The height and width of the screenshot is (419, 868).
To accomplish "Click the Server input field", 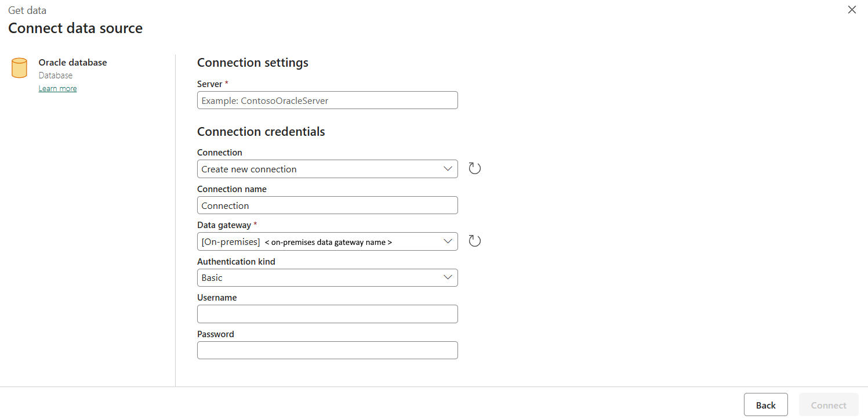I will [x=327, y=100].
